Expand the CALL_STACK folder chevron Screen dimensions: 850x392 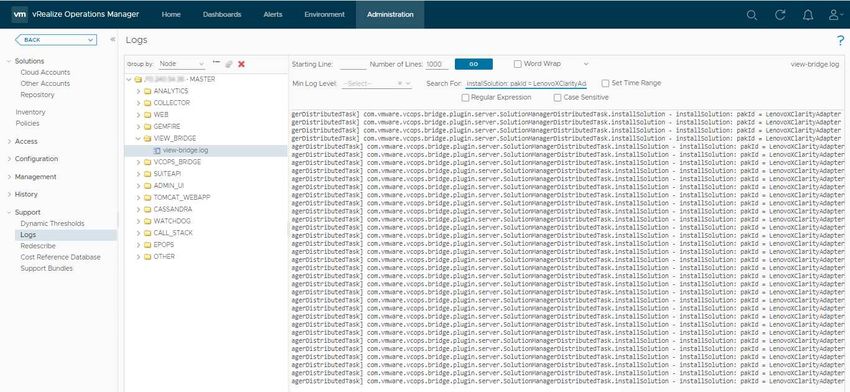click(x=138, y=233)
